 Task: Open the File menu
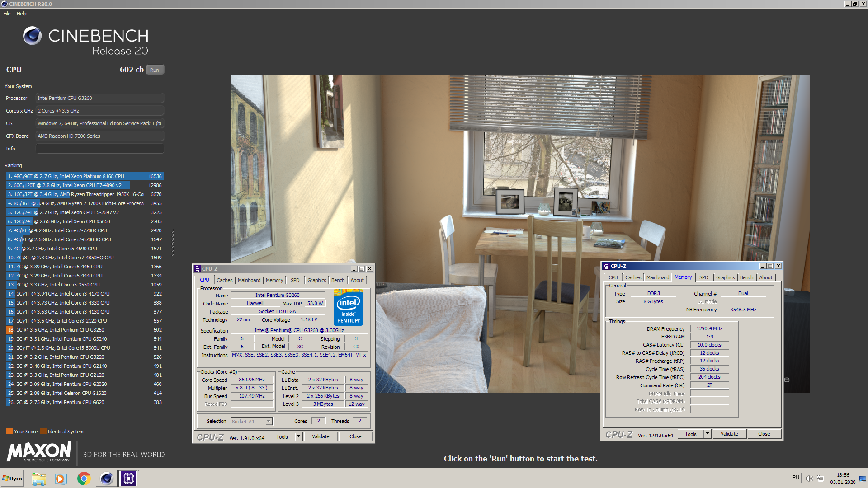coord(7,14)
